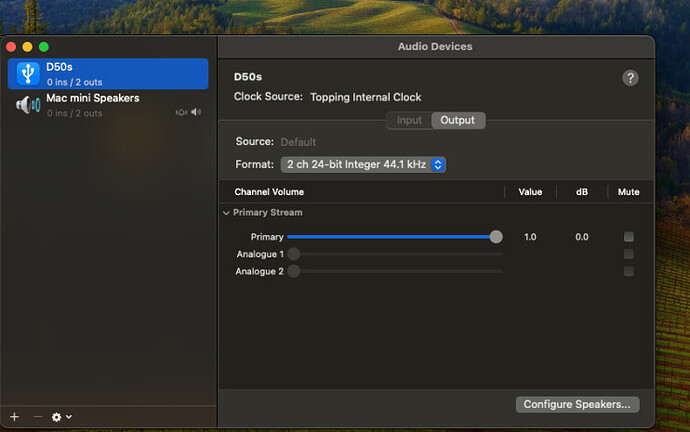Click the Primary volume slider knob
This screenshot has width=690, height=432.
[496, 237]
